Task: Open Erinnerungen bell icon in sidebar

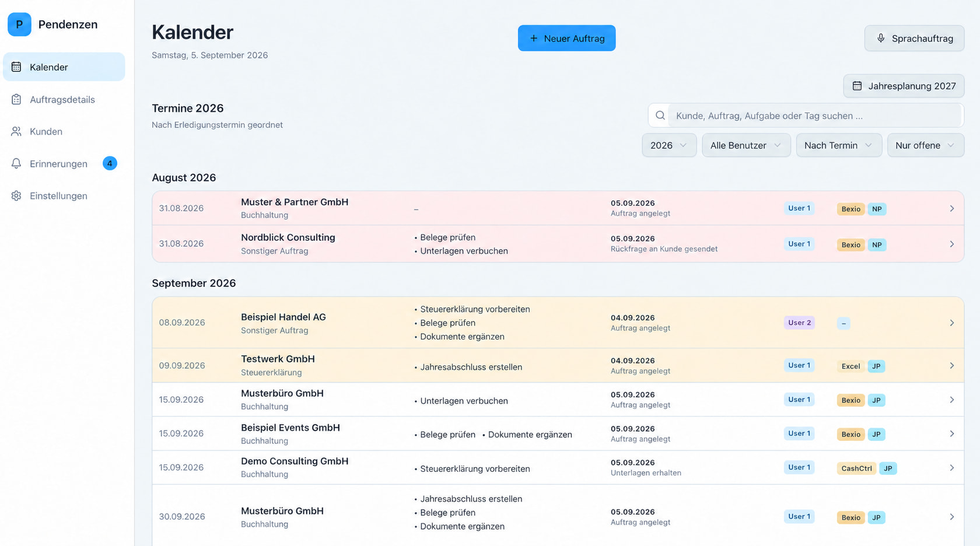Action: [16, 164]
